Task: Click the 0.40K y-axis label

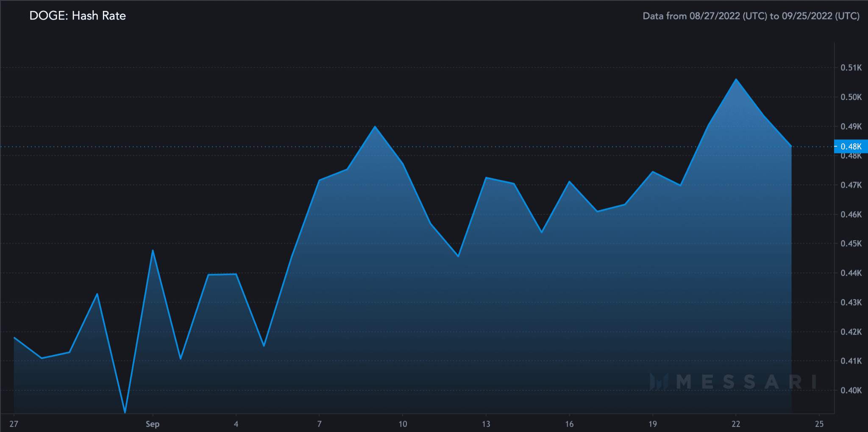Action: [851, 390]
